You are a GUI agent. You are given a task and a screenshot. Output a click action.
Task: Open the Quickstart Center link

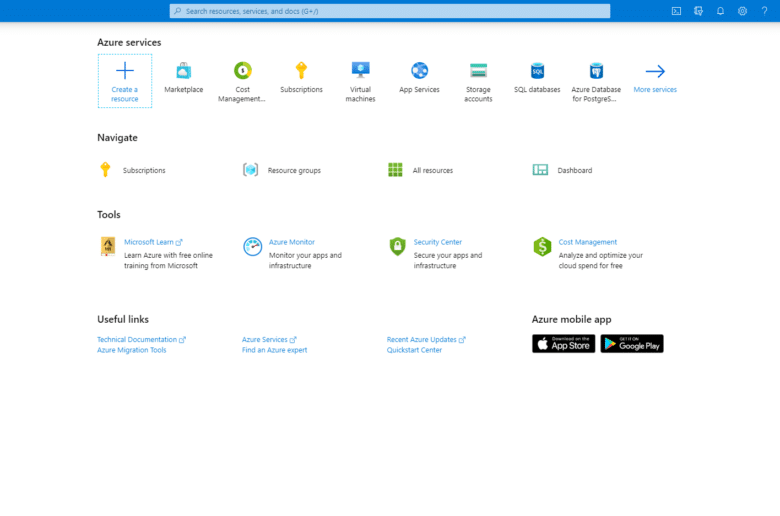pyautogui.click(x=414, y=350)
